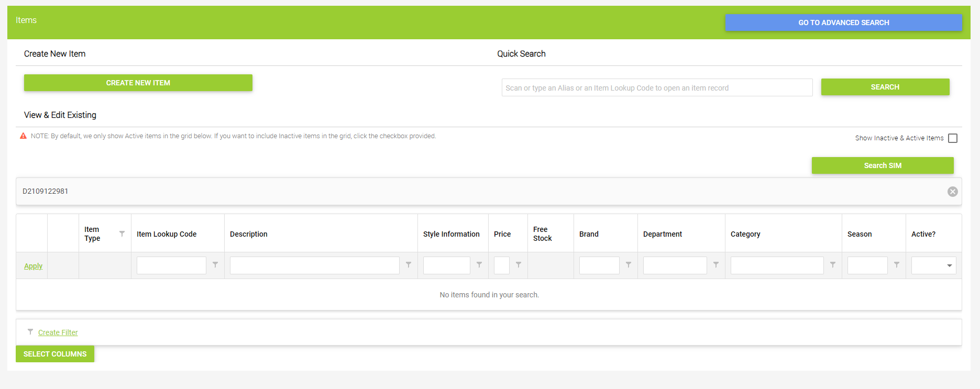Click the Item Type column filter icon
The width and height of the screenshot is (980, 389).
click(x=122, y=234)
